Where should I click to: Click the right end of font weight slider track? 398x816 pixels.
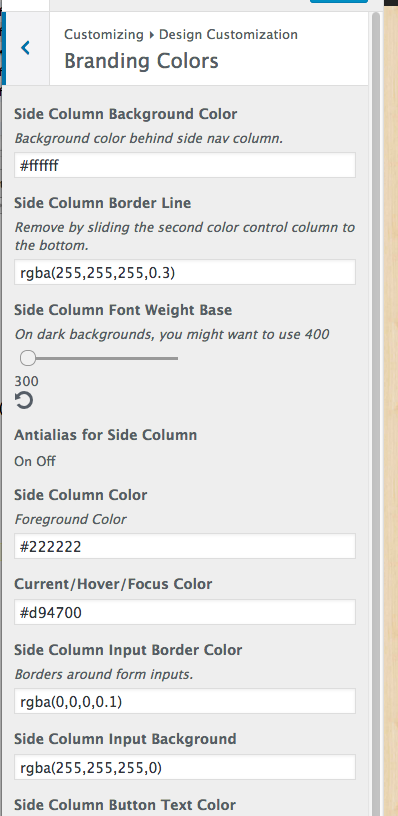(x=175, y=358)
